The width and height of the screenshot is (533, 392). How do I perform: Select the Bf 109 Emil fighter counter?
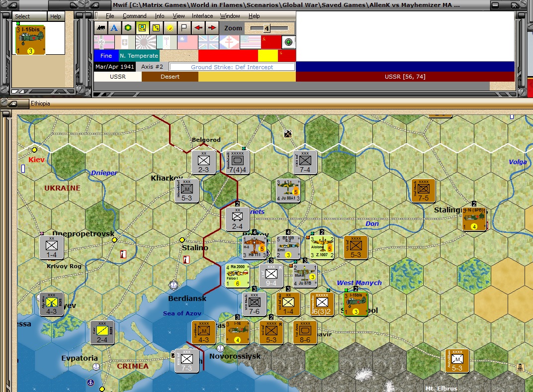[288, 247]
